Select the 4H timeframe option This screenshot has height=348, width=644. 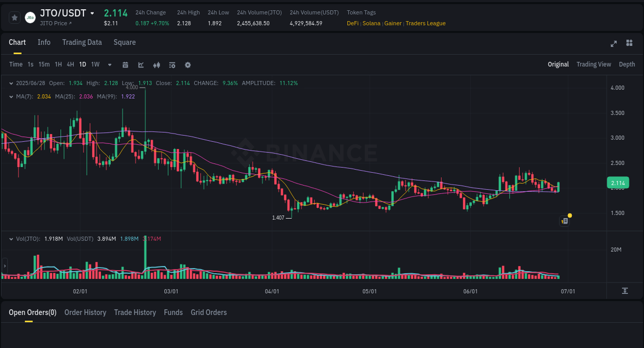70,64
